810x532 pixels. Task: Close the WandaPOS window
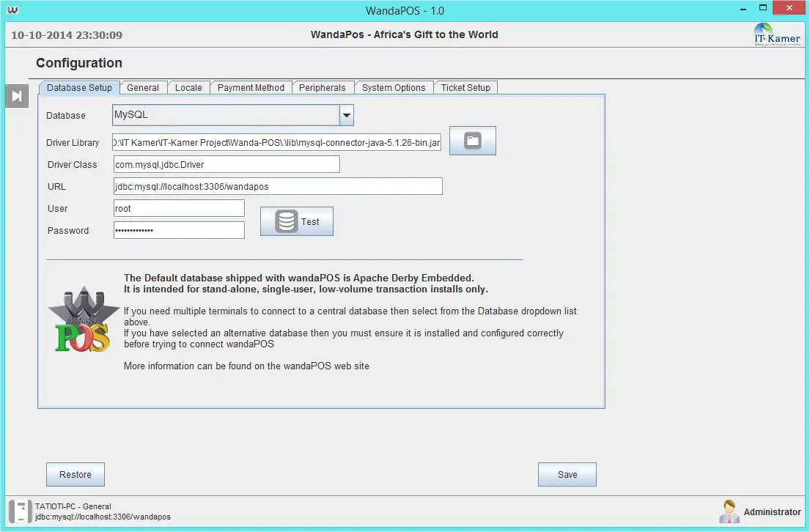click(x=789, y=8)
